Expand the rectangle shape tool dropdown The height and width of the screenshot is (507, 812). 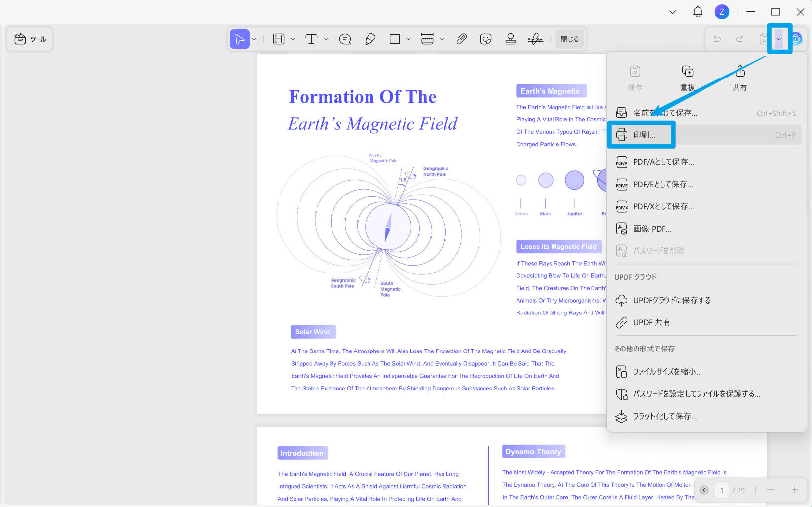(408, 39)
